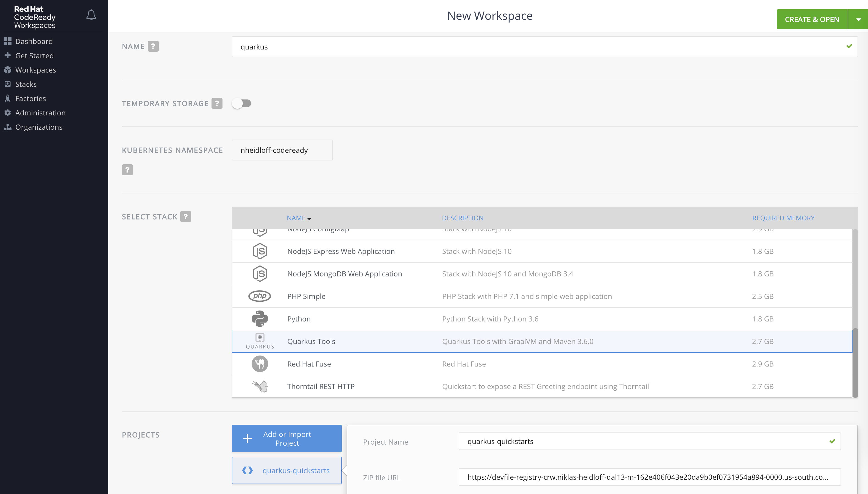Sort by DESCRIPTION column header
The width and height of the screenshot is (868, 494).
point(463,218)
